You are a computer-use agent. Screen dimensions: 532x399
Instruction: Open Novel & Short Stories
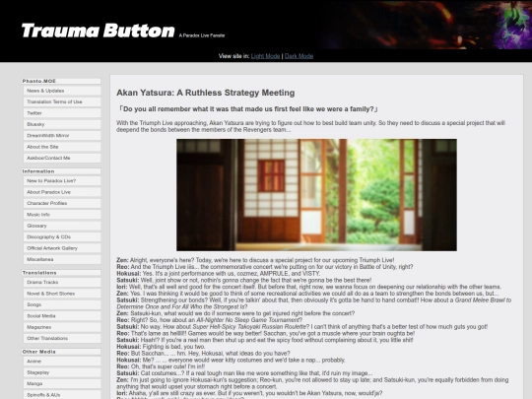(62, 294)
